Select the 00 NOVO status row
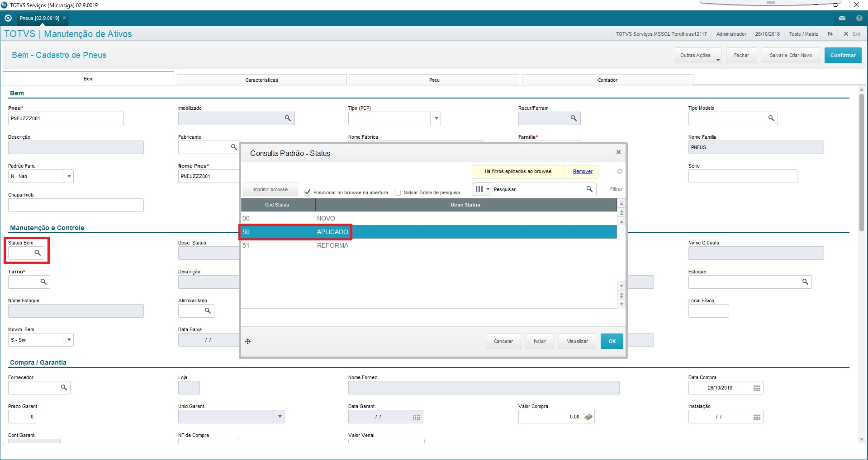 click(x=429, y=218)
